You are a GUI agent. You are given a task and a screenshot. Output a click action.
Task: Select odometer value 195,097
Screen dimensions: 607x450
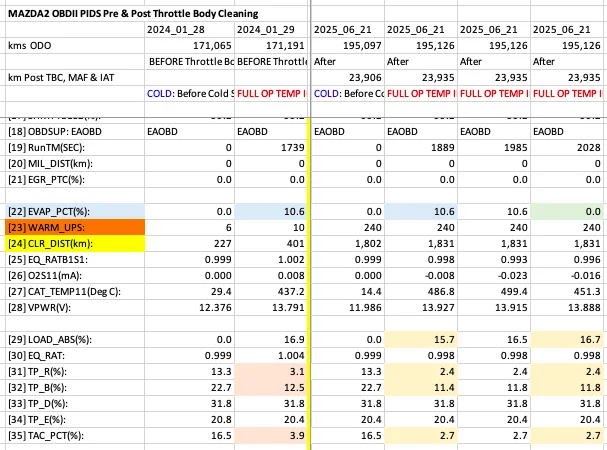click(x=348, y=46)
